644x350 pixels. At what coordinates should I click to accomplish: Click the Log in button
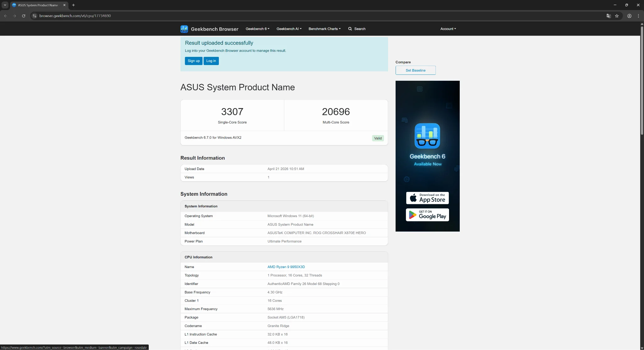(211, 61)
